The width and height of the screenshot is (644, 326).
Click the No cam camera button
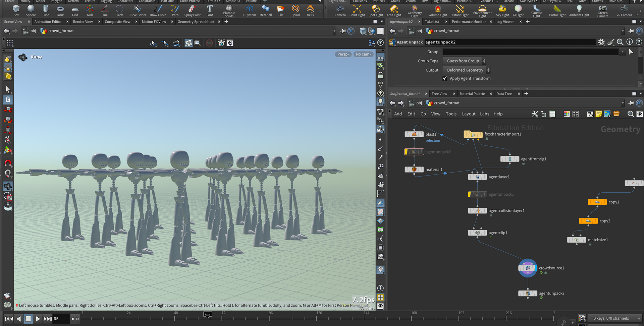point(363,54)
